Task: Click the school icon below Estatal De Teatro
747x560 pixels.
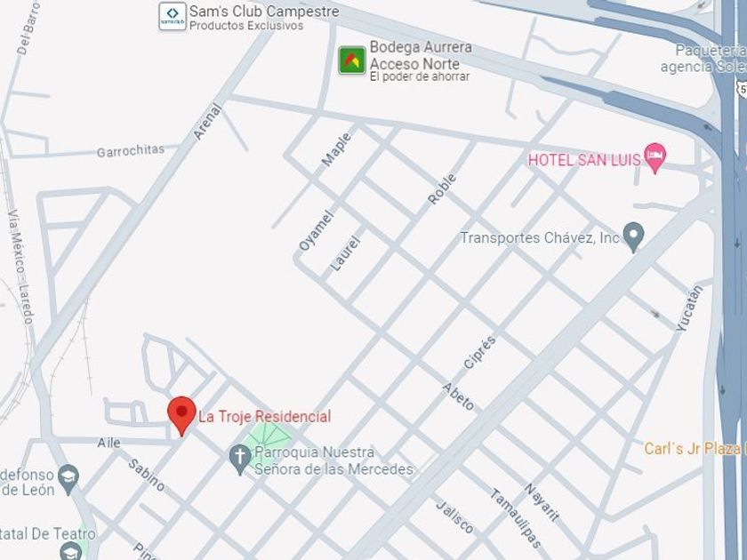Action: click(x=71, y=550)
